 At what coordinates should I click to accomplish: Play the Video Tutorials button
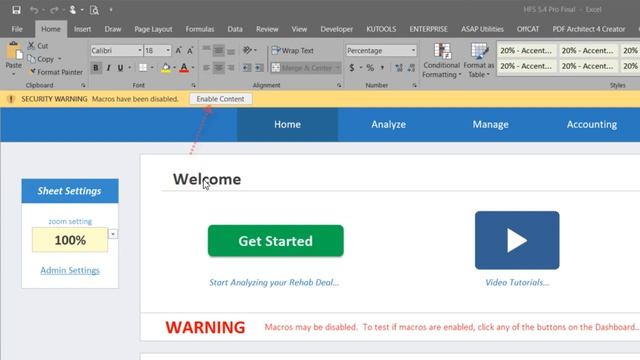tap(517, 240)
